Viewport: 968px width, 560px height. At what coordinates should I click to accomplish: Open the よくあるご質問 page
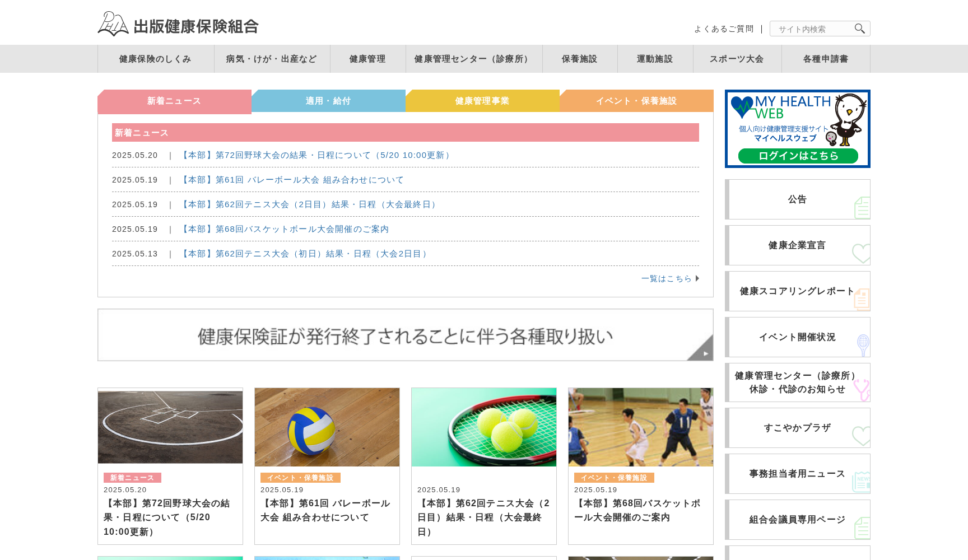pos(724,29)
